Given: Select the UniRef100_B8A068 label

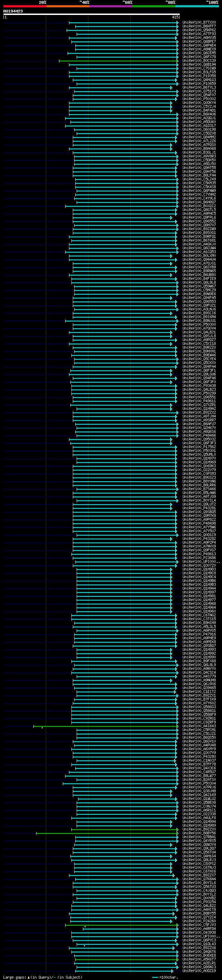Looking at the screenshot, I should click(x=199, y=149).
